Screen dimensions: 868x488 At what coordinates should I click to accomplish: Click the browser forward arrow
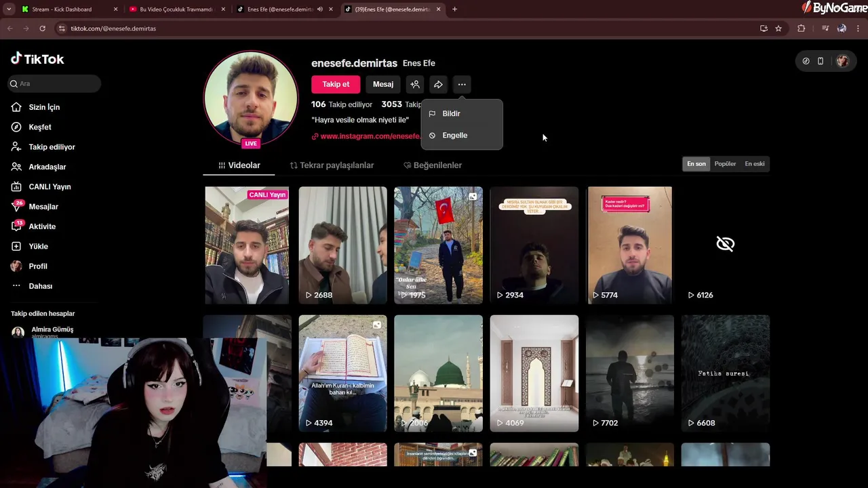click(26, 28)
